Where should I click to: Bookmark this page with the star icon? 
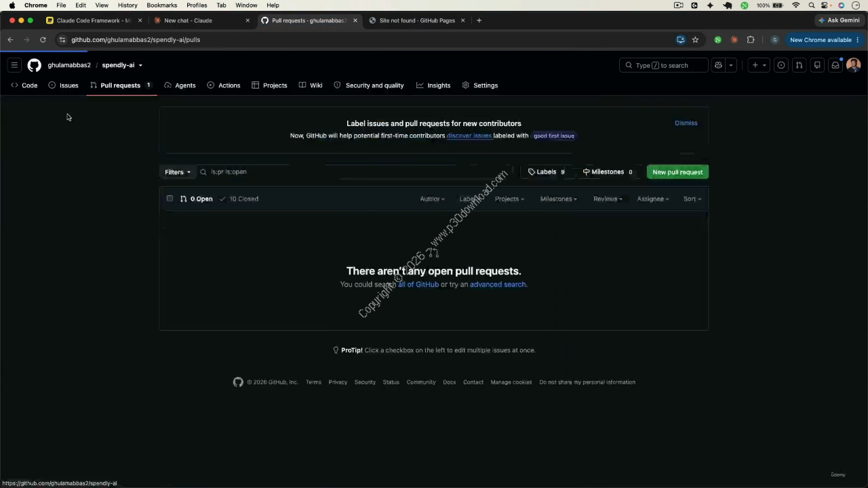(695, 40)
